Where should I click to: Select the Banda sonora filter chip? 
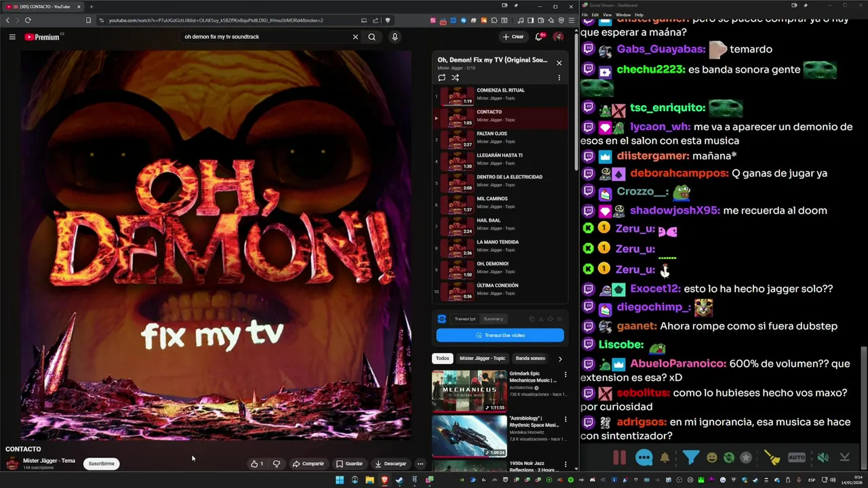pyautogui.click(x=530, y=358)
